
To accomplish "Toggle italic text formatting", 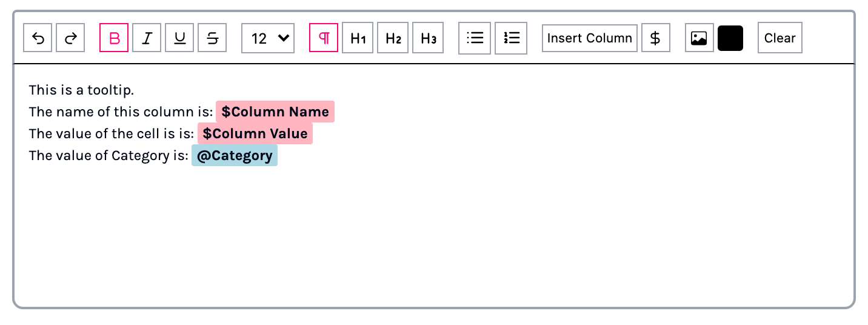I will [147, 38].
